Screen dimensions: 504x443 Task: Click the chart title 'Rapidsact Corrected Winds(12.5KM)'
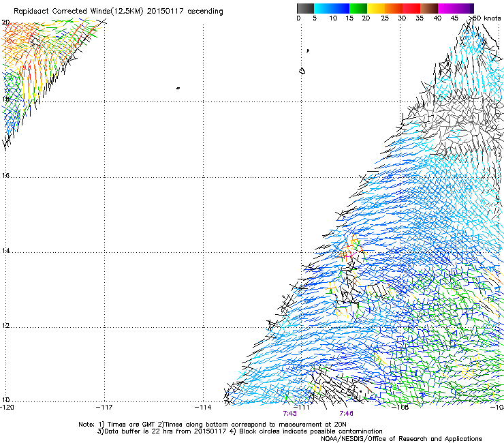coord(78,12)
